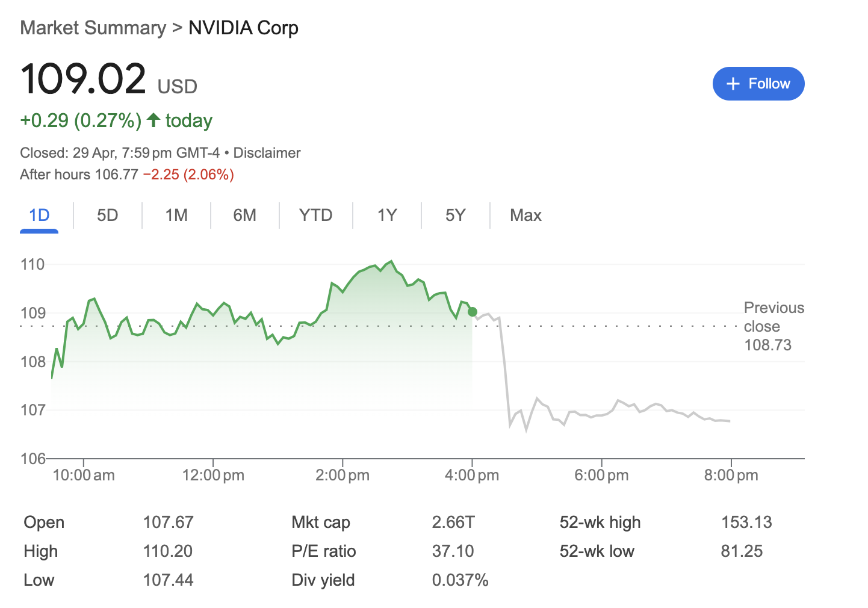Click the plus icon in Follow button

point(733,84)
